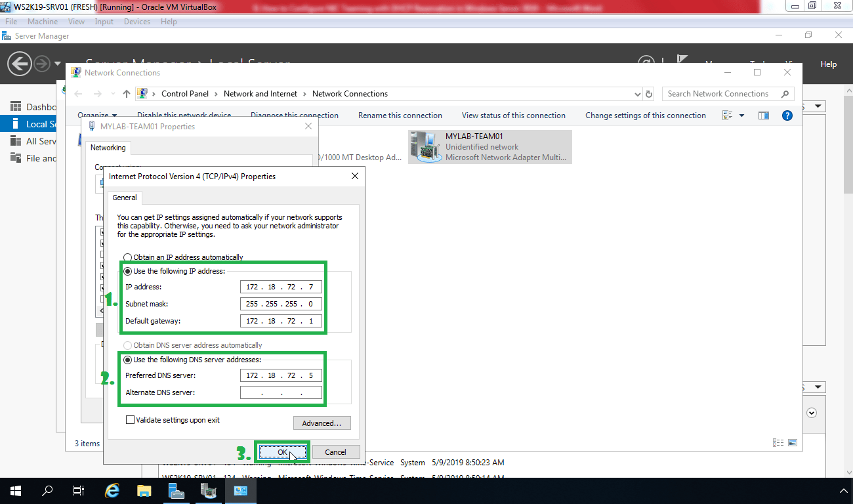Go up one level in Network Connections
The image size is (853, 504).
click(x=127, y=94)
